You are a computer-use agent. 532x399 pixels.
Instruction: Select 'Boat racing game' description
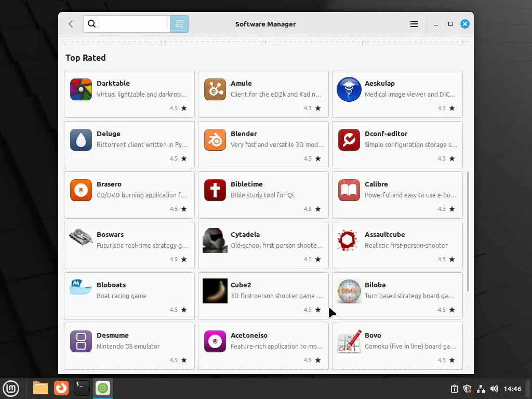coord(122,296)
